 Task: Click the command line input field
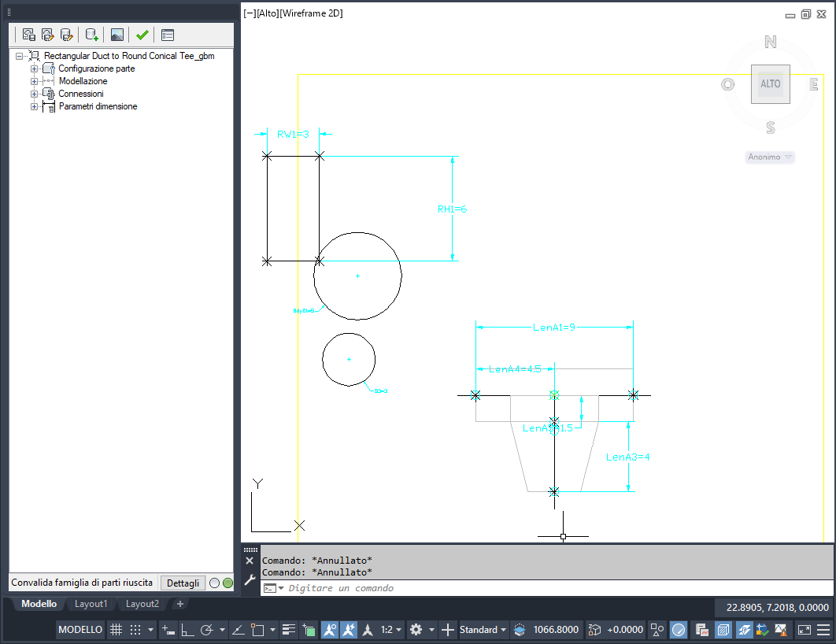click(546, 588)
